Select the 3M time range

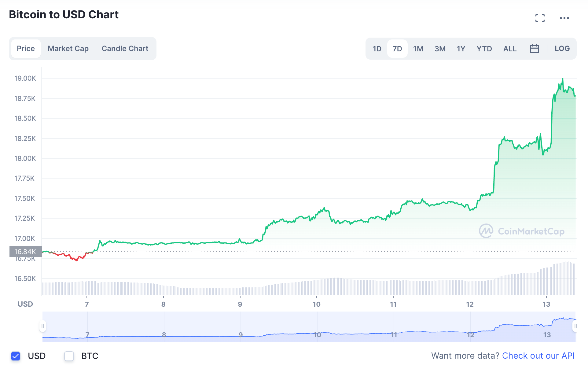click(440, 49)
